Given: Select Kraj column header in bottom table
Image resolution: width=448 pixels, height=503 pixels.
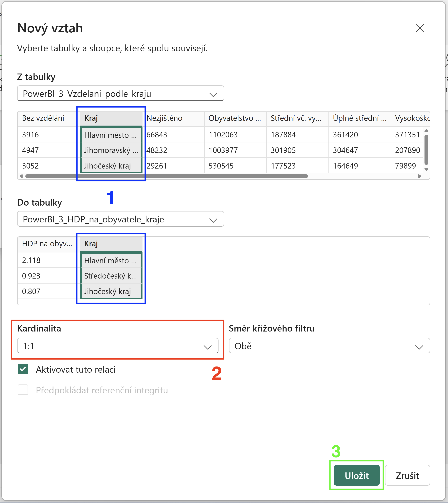Looking at the screenshot, I should tap(111, 244).
